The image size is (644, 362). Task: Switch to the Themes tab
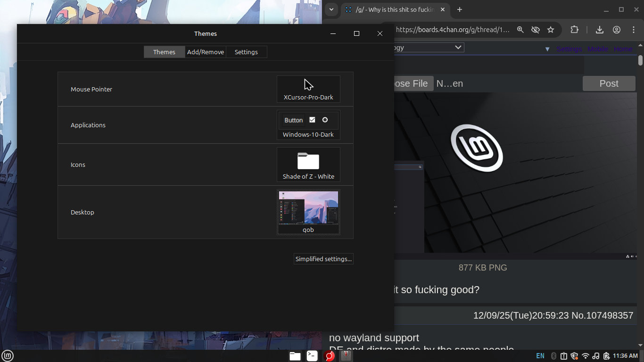tap(164, 52)
